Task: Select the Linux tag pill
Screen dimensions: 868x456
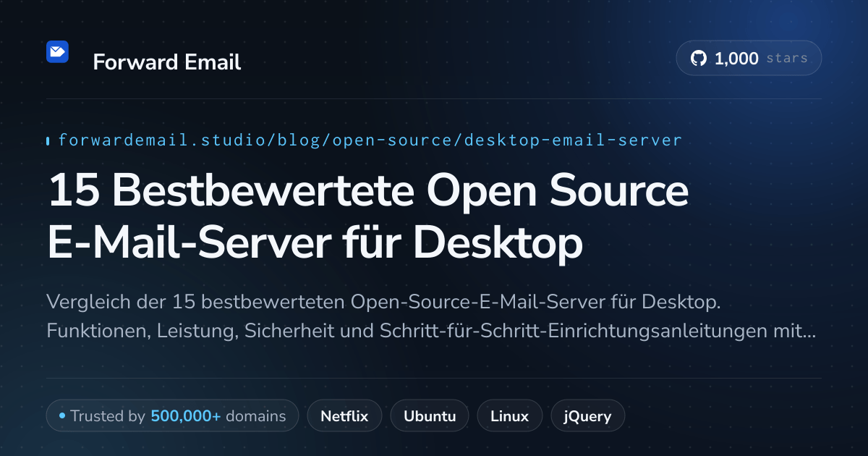Action: click(x=509, y=416)
